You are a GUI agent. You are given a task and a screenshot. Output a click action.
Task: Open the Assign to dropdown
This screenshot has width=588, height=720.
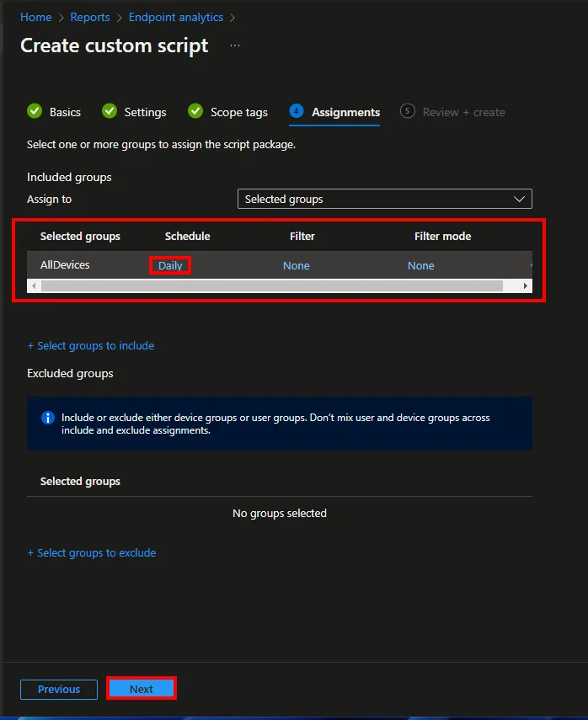point(385,199)
